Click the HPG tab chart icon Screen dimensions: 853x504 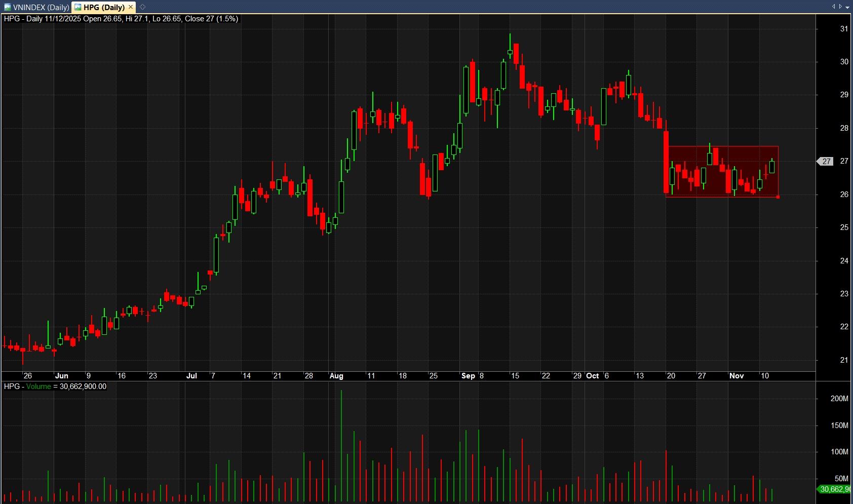(x=78, y=7)
